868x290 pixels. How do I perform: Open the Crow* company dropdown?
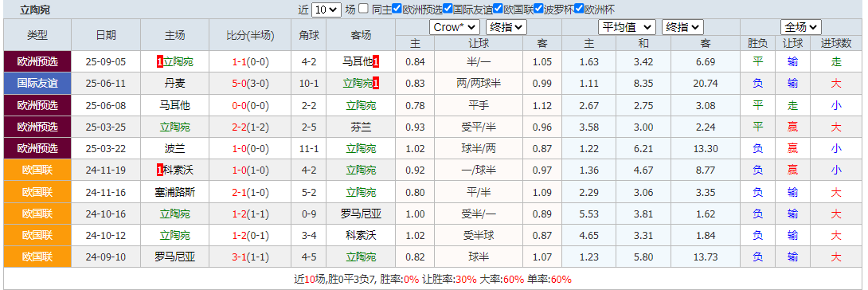455,27
